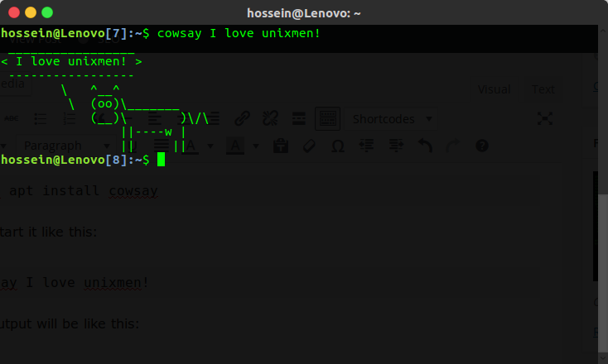Click the Remove link broken-chain icon
Viewport: 608px width, 364px height.
[270, 118]
